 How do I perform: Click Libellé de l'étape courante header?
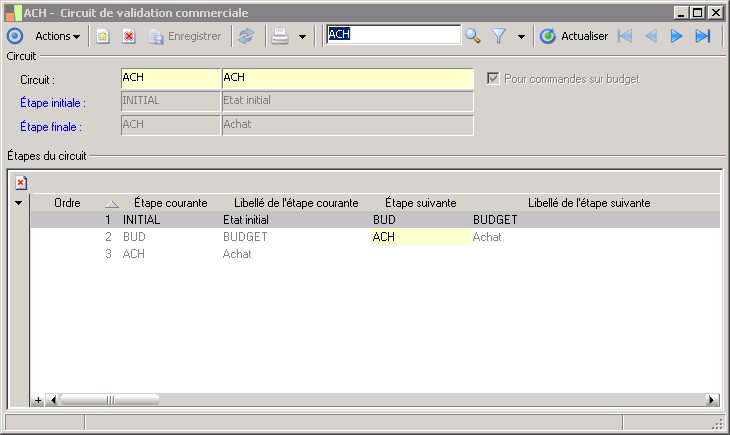pyautogui.click(x=296, y=203)
